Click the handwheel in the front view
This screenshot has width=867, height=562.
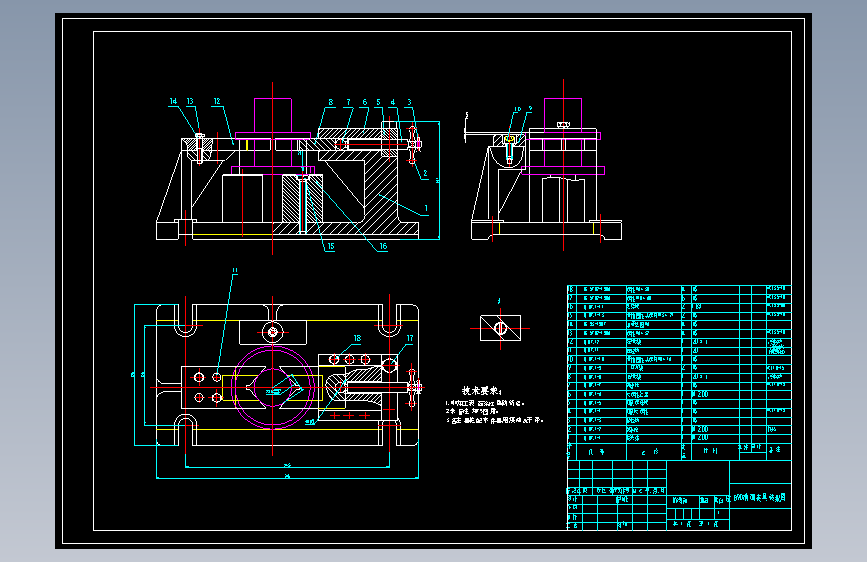click(x=412, y=144)
